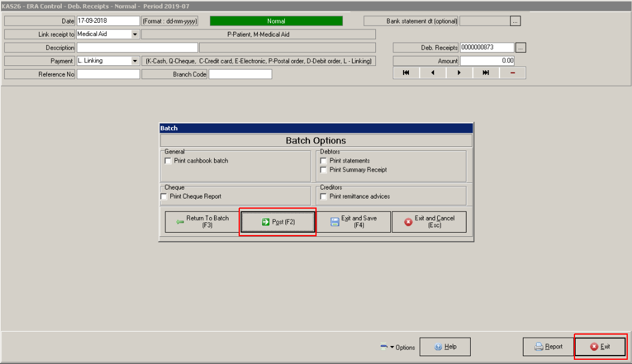Jump to first record navigation arrow
Image resolution: width=632 pixels, height=364 pixels.
[x=406, y=73]
